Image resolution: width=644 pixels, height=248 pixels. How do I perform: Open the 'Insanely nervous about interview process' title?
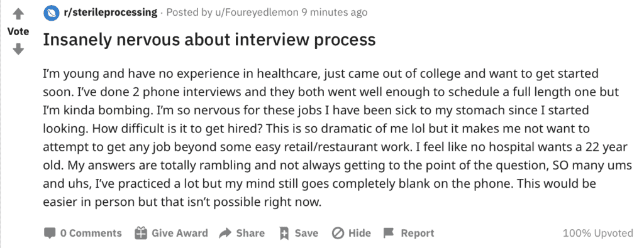pos(209,40)
